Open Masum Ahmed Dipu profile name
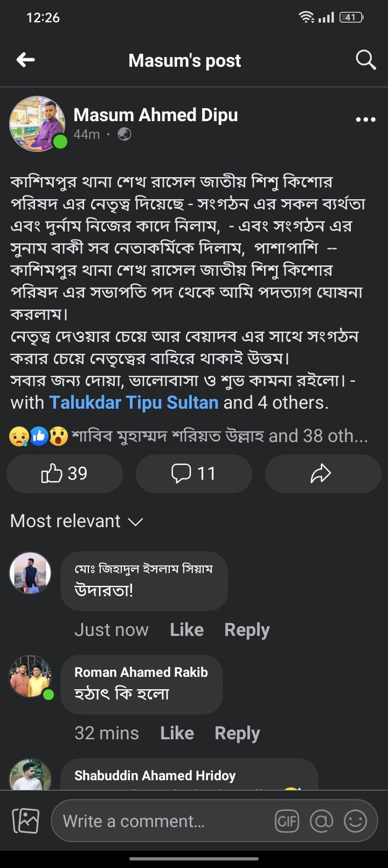 click(x=156, y=115)
